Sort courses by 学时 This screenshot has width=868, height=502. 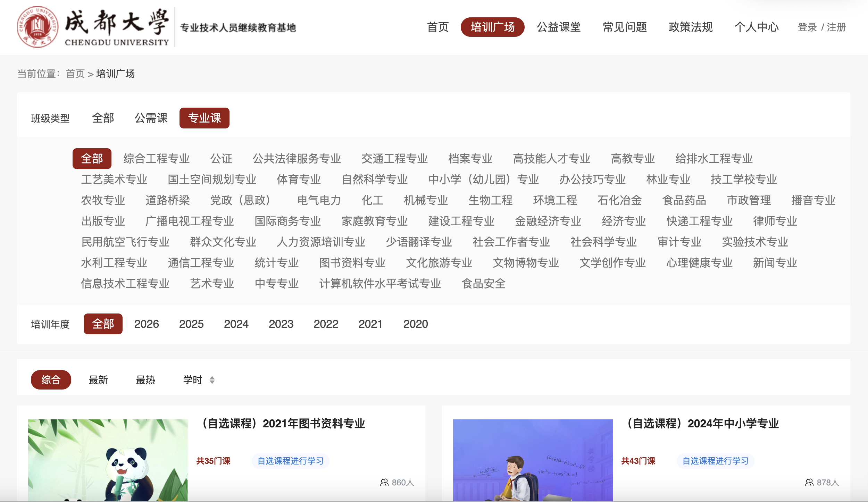point(192,380)
